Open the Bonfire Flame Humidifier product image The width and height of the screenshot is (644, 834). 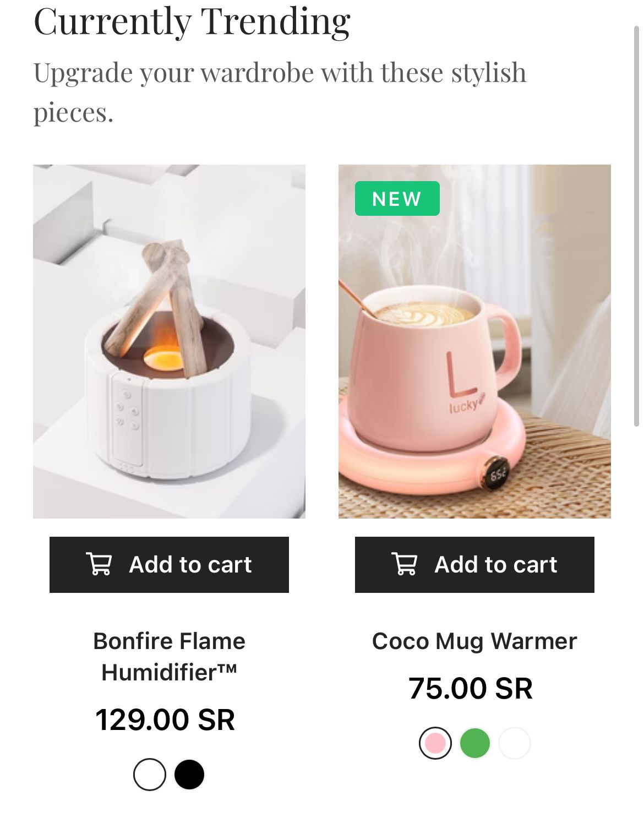(x=169, y=341)
